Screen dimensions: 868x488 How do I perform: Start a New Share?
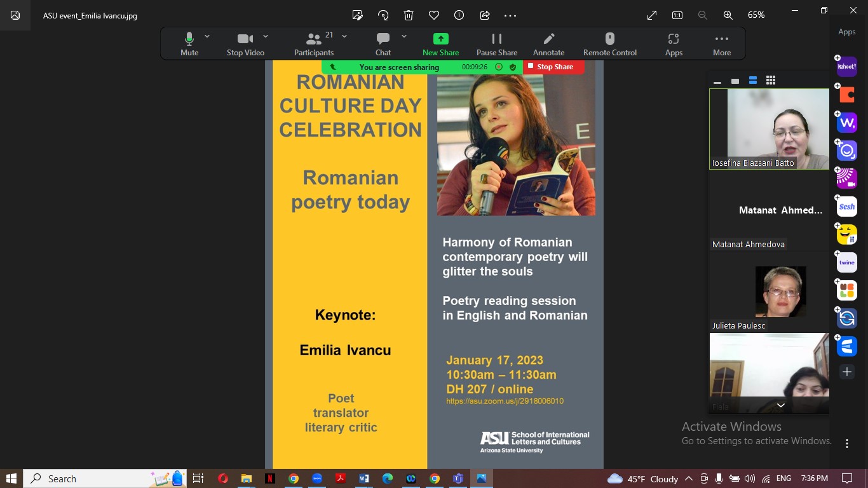tap(440, 44)
